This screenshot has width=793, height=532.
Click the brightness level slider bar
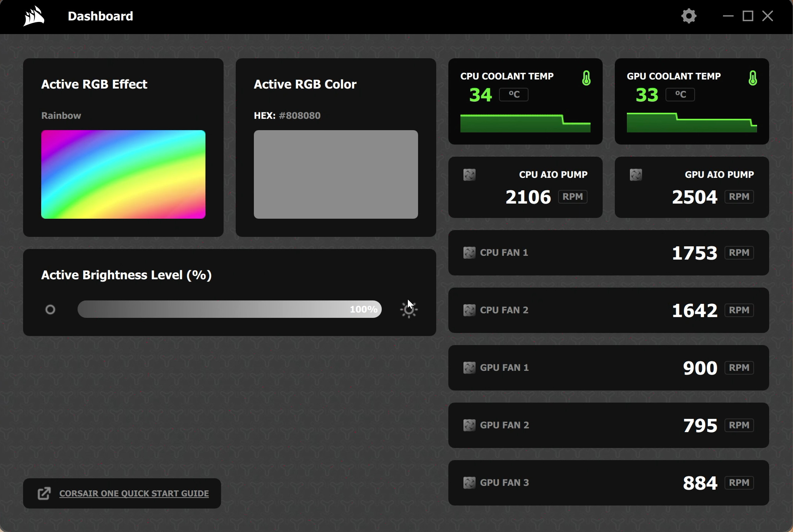[x=229, y=309]
